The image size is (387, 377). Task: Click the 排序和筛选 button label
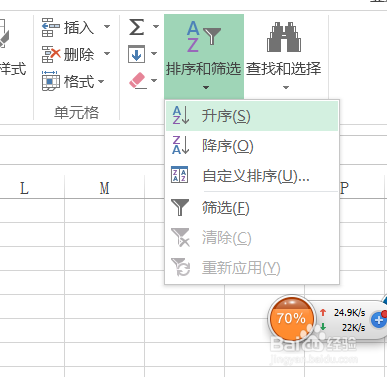(x=203, y=69)
